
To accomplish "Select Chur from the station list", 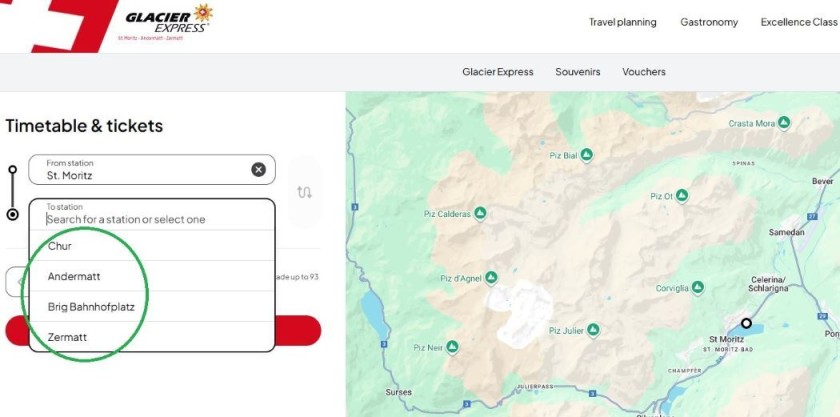I will (x=152, y=246).
